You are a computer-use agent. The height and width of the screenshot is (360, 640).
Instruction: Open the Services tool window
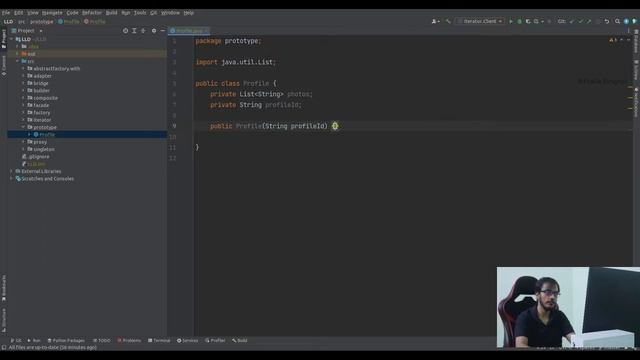click(187, 340)
